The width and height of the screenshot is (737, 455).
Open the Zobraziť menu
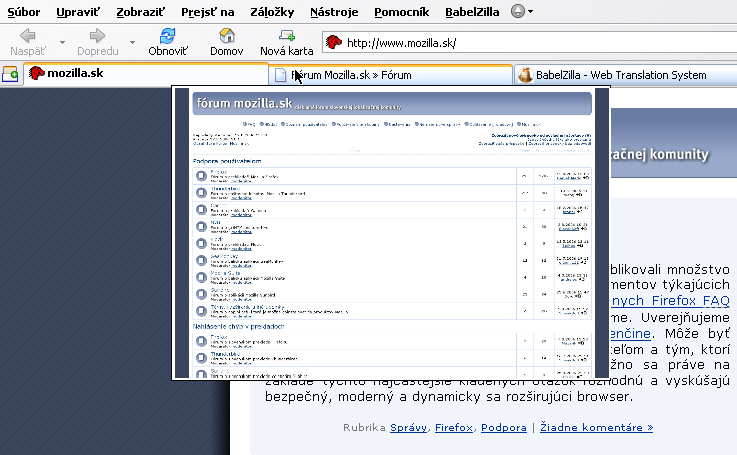(x=141, y=12)
